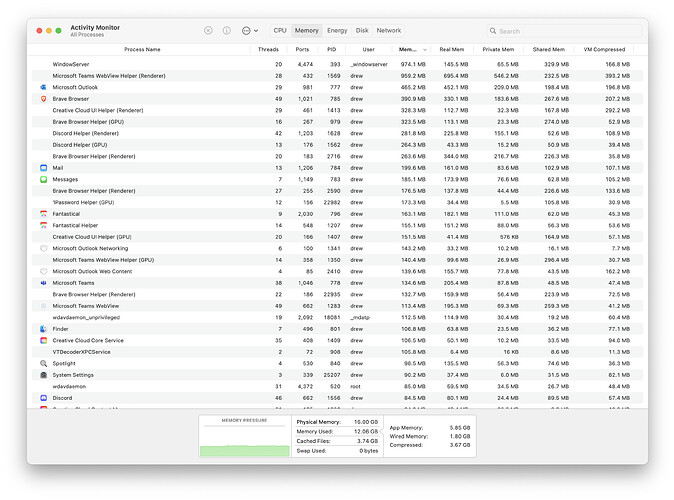The image size is (674, 500).
Task: Switch to the CPU tab
Action: [x=280, y=31]
